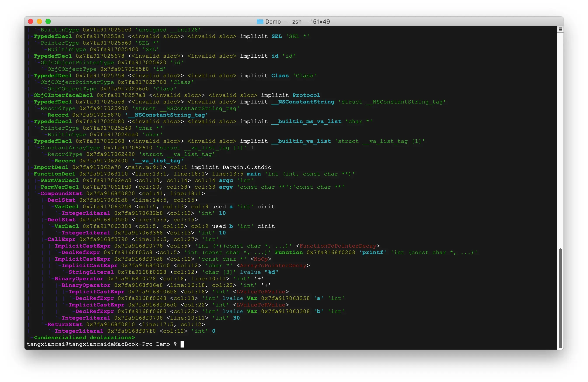Click the IntegerLiteral value 30
This screenshot has height=382, width=588.
coord(236,318)
